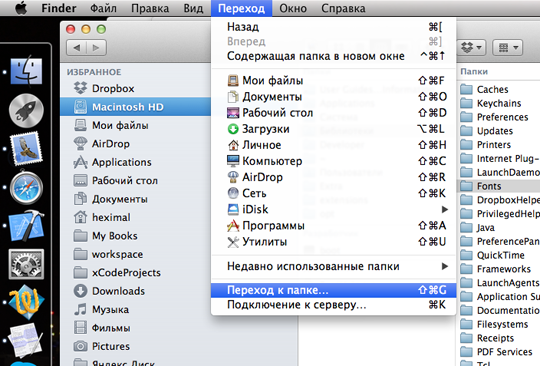
Task: Select Macintosh HD in the sidebar
Action: coord(135,107)
